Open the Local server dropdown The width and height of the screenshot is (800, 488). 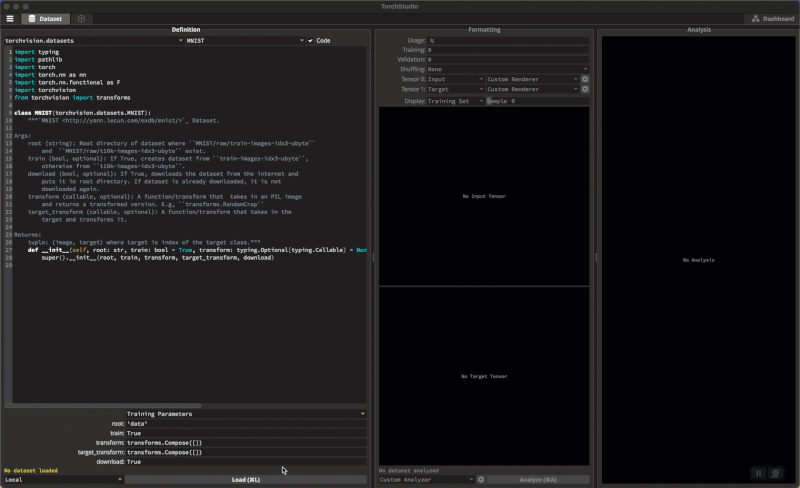(63, 480)
